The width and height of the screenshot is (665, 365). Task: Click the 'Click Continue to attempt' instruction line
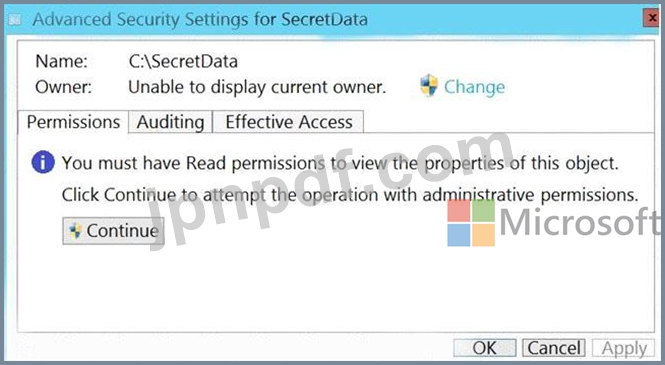click(350, 195)
